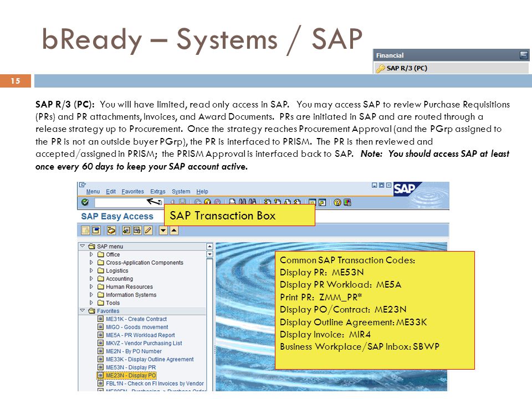Click the Accounting folder label
Screen dimensions: 532x399
point(120,279)
